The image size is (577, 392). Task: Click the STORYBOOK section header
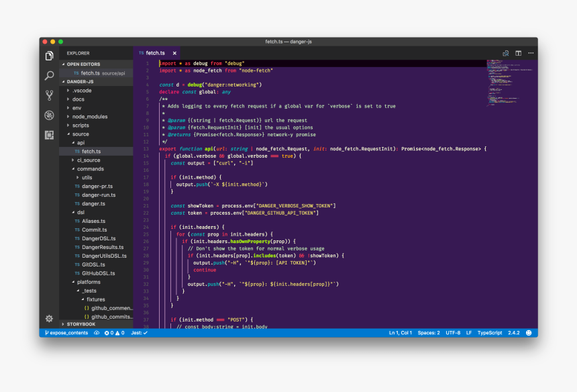(81, 324)
